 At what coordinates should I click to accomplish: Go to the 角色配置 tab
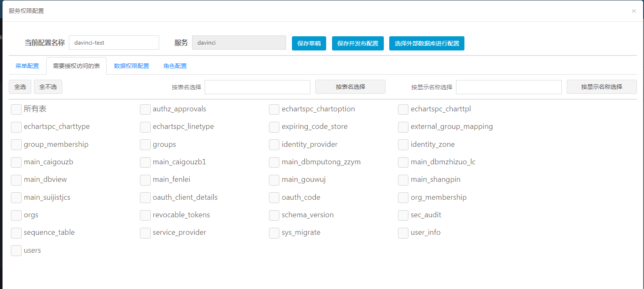coord(175,66)
